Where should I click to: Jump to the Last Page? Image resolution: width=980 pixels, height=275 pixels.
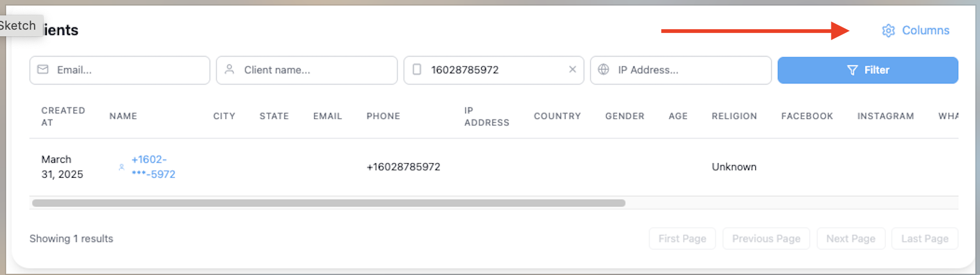pyautogui.click(x=924, y=239)
